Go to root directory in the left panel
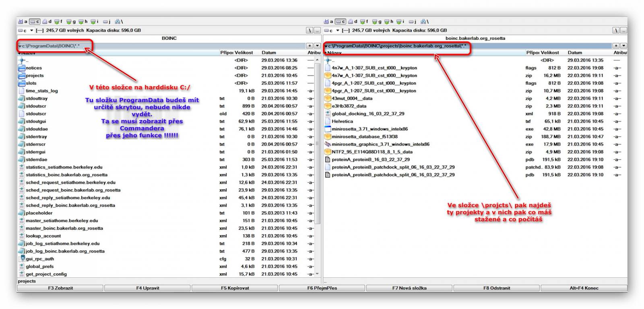Viewport: 644px width, 309px height. [x=310, y=30]
